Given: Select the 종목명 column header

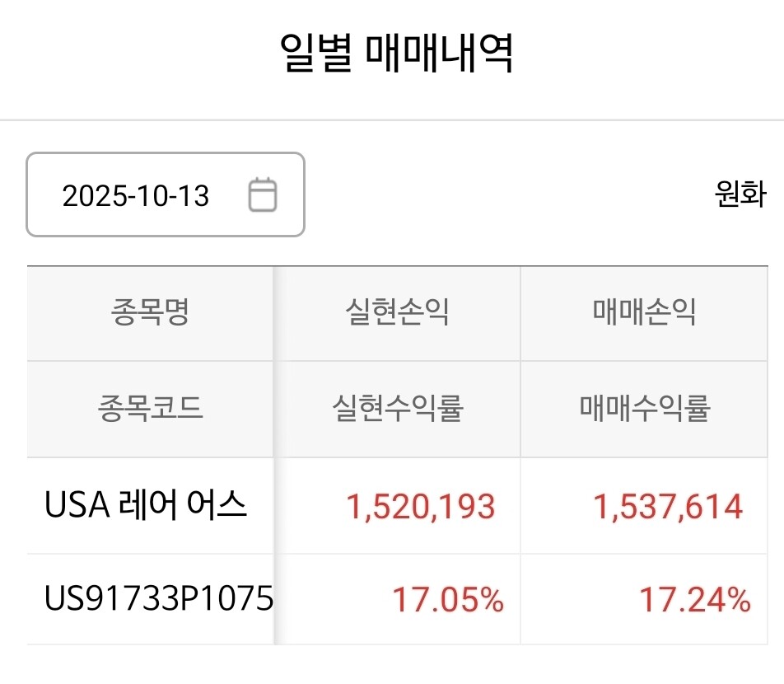Looking at the screenshot, I should [x=150, y=313].
